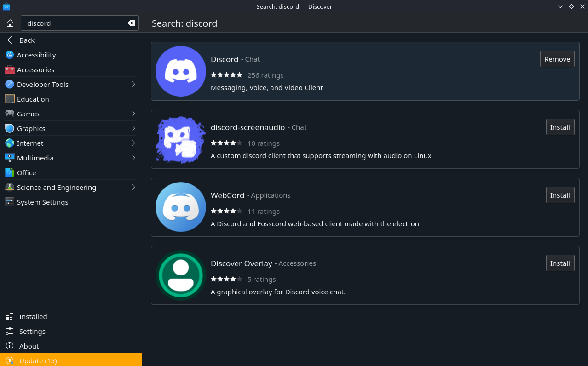Select the Accessories category icon
This screenshot has width=588, height=366.
click(x=10, y=69)
